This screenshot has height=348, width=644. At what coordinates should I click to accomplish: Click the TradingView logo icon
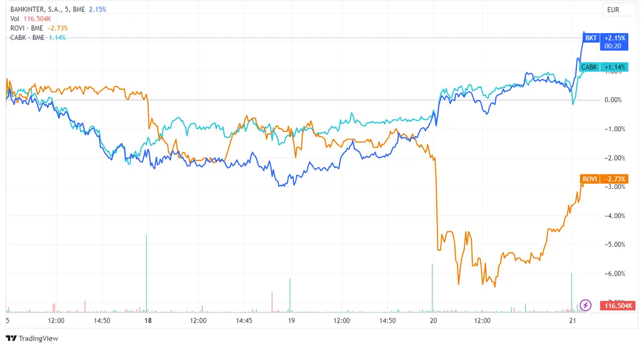coord(12,339)
